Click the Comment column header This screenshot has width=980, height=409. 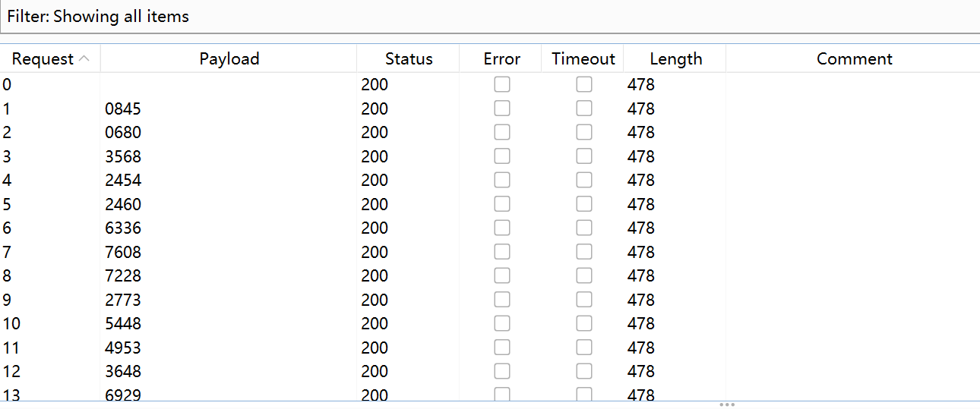click(854, 59)
